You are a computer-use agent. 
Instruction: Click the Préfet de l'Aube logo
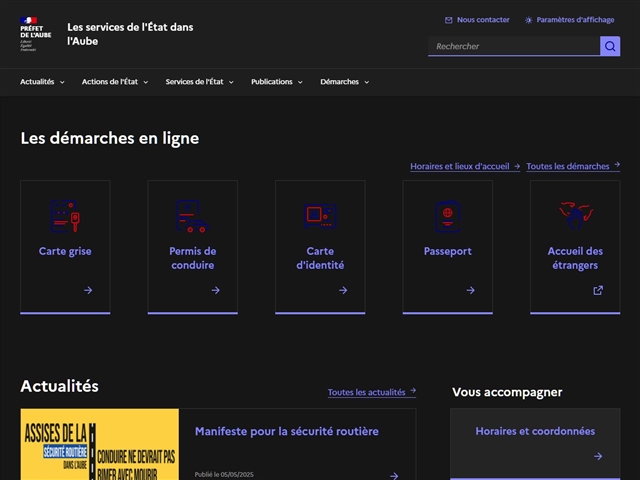[x=36, y=34]
